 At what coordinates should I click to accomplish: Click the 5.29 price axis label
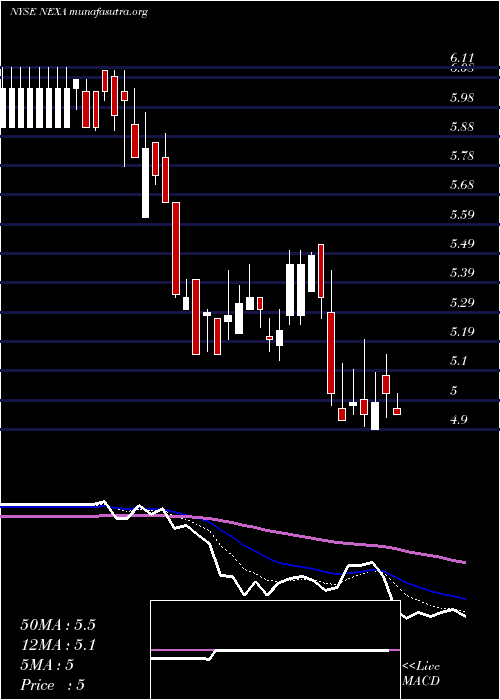[x=462, y=303]
